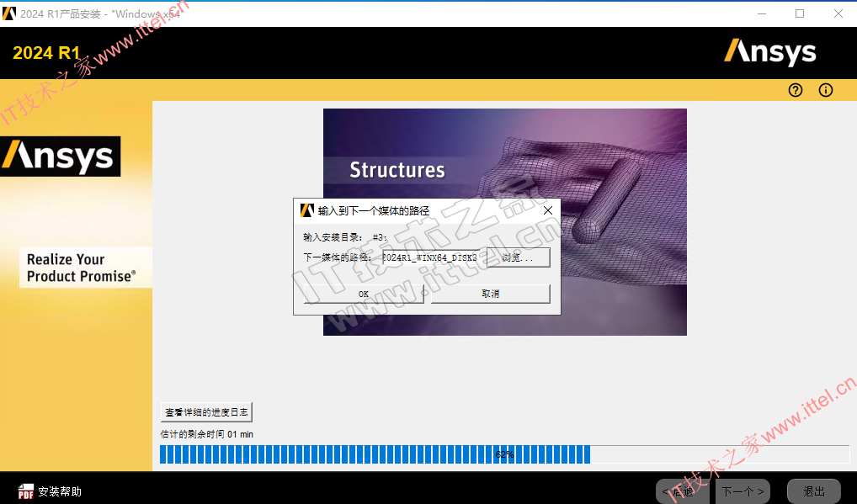Minimize the installer window
857x504 pixels.
pyautogui.click(x=762, y=13)
